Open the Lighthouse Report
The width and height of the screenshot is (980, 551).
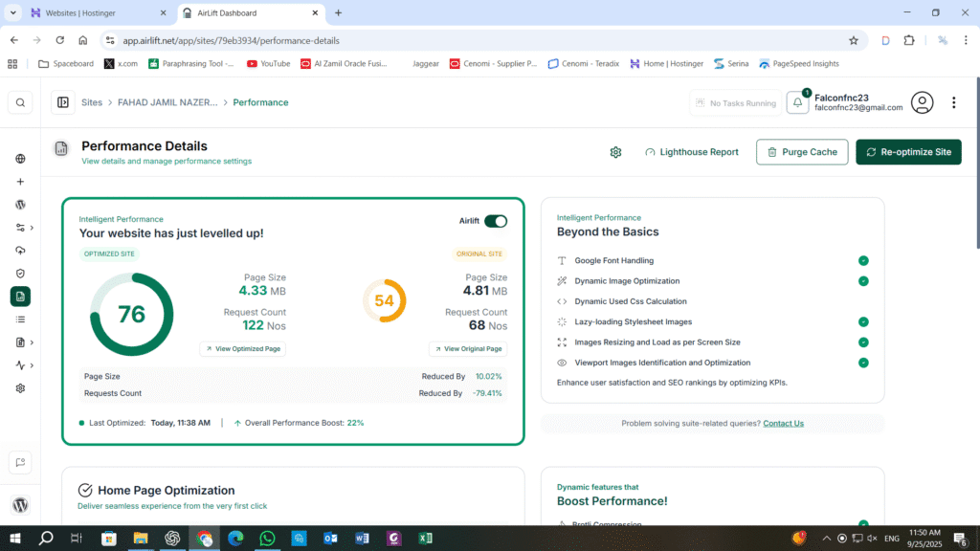(691, 152)
